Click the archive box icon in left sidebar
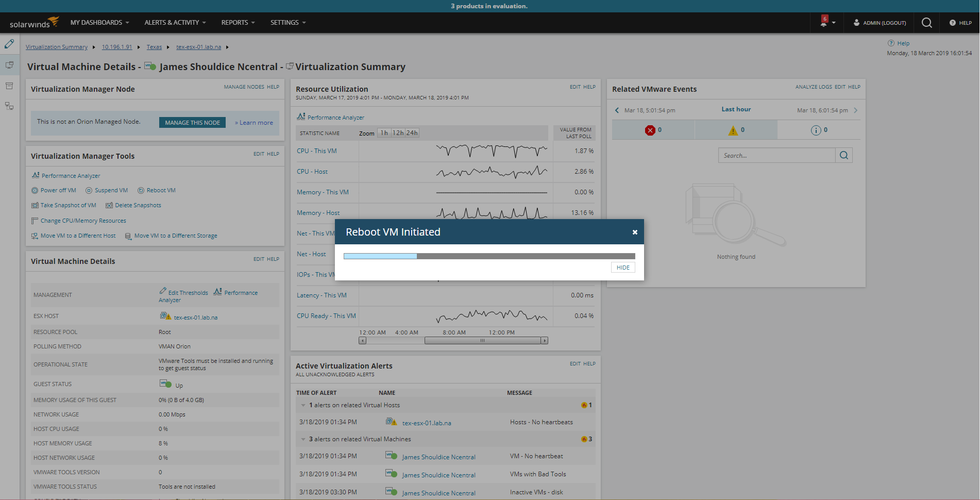Image resolution: width=980 pixels, height=500 pixels. 9,86
